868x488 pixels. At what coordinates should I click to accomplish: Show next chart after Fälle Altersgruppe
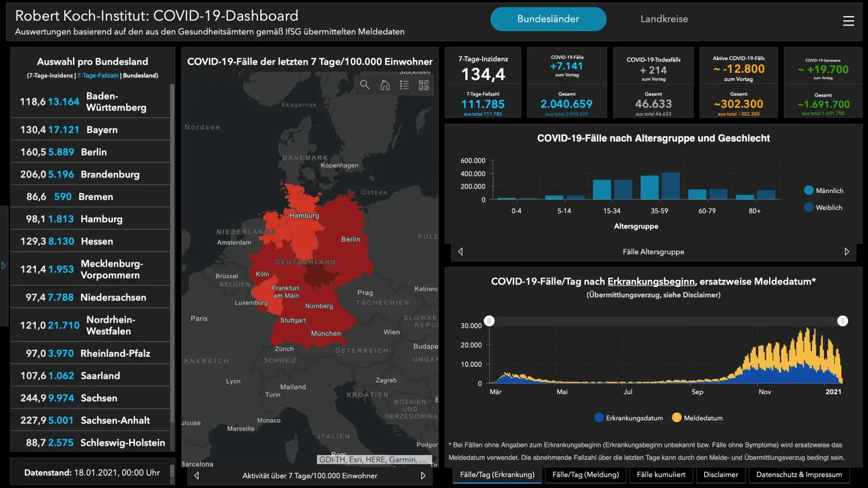pos(847,252)
